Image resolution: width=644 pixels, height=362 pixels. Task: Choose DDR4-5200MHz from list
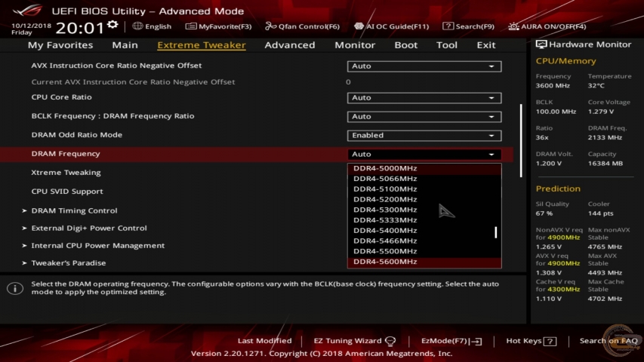[x=424, y=199]
